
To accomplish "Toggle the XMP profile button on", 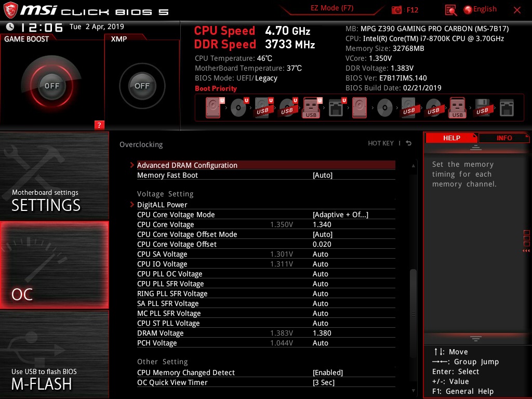I will click(x=142, y=86).
